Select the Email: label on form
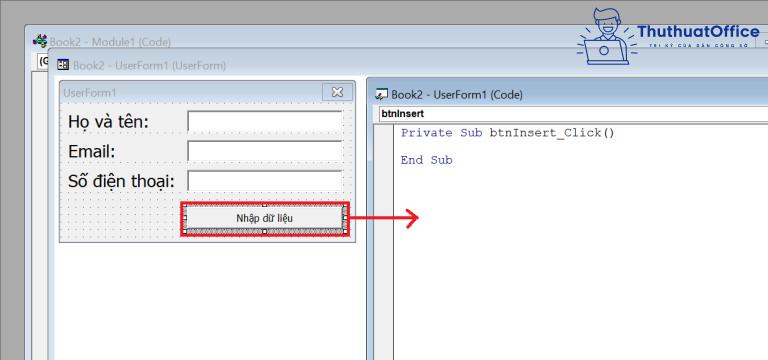This screenshot has height=360, width=768. point(92,151)
